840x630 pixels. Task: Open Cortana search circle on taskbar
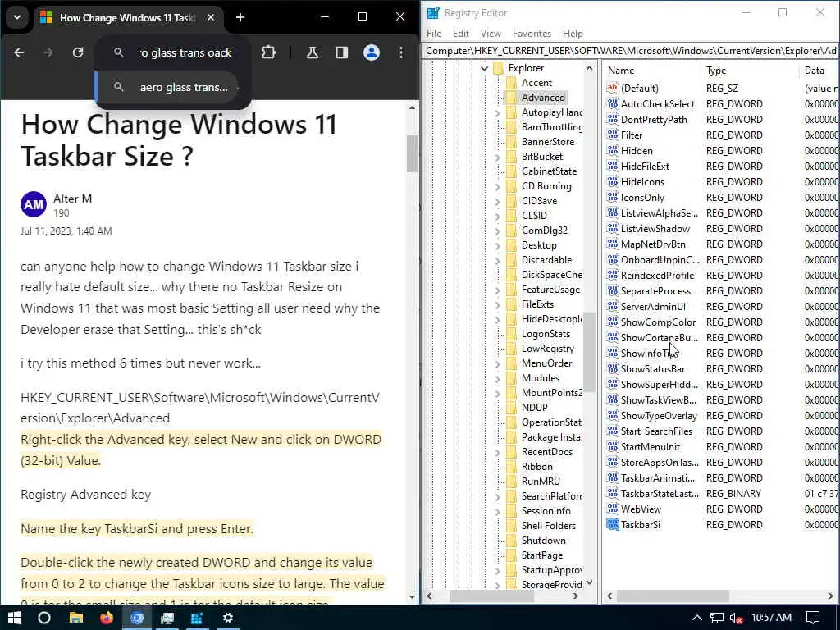(44, 618)
